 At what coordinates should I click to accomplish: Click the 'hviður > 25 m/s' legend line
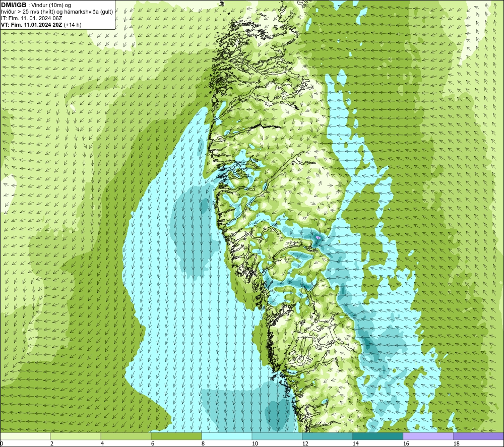57,12
